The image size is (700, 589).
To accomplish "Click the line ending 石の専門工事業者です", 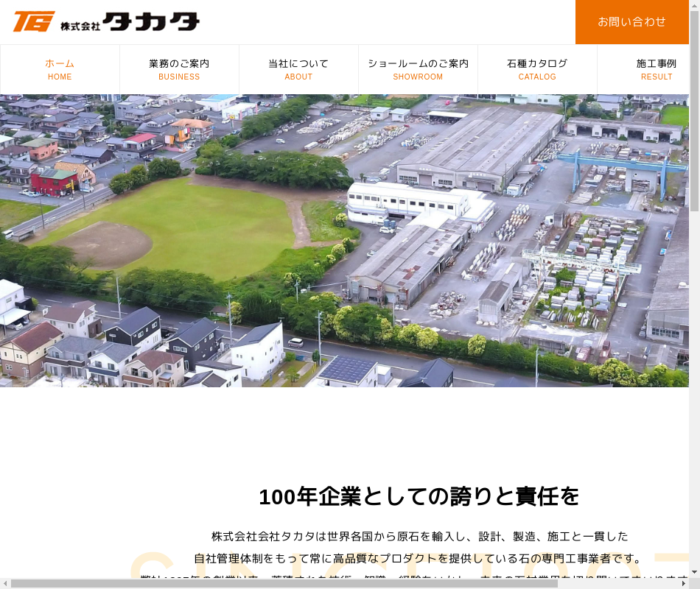I will [x=418, y=559].
